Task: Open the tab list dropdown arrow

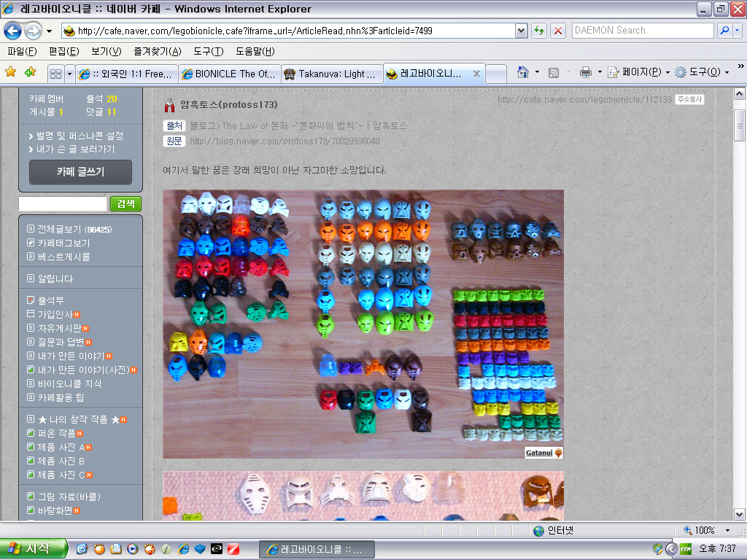Action: [x=69, y=74]
